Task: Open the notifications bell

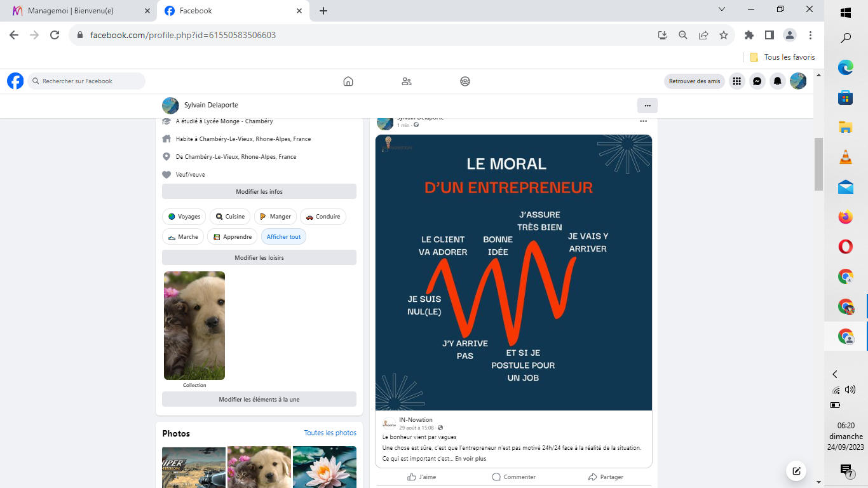Action: tap(777, 81)
